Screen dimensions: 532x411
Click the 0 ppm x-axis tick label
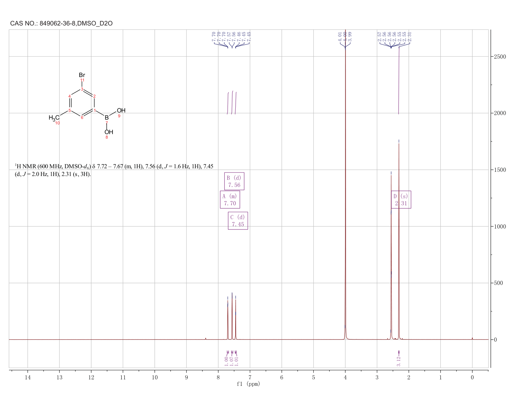pyautogui.click(x=472, y=377)
